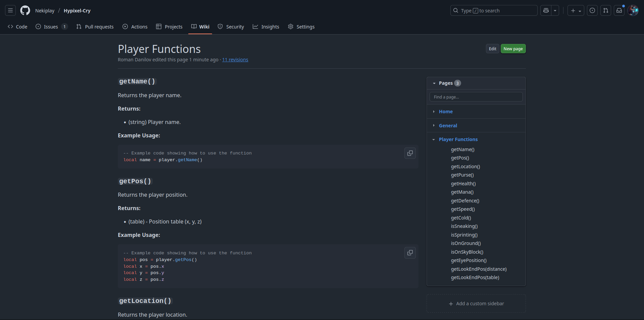This screenshot has height=320, width=644.
Task: Open the General wiki page
Action: 448,126
